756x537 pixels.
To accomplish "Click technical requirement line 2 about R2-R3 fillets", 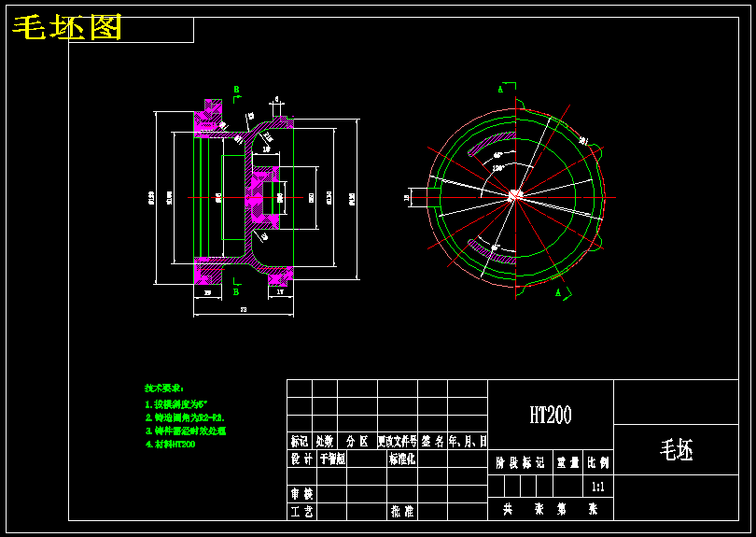I will coord(185,417).
